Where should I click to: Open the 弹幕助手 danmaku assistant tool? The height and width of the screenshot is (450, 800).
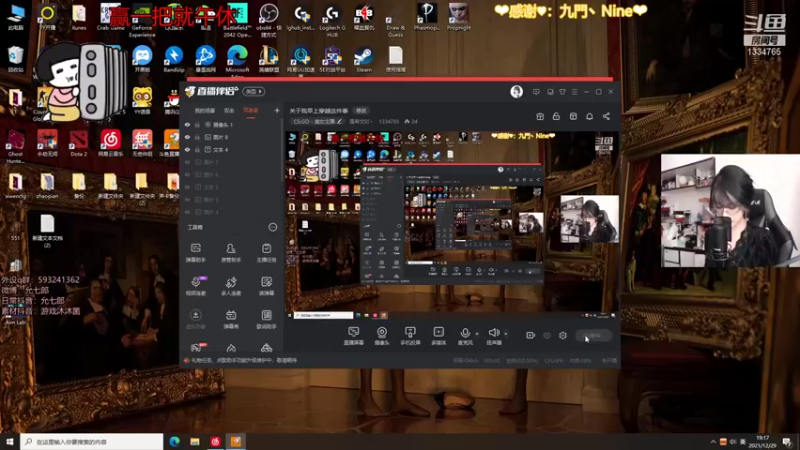pyautogui.click(x=195, y=253)
